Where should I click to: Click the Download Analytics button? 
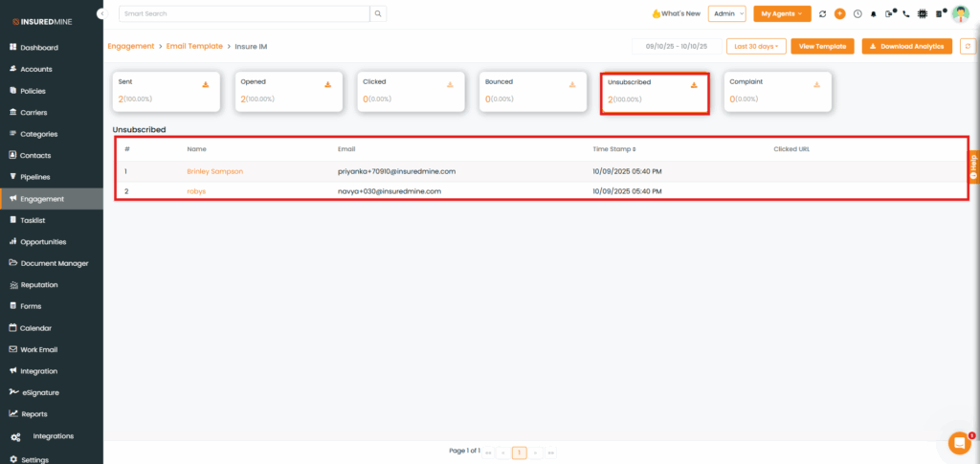(x=906, y=46)
